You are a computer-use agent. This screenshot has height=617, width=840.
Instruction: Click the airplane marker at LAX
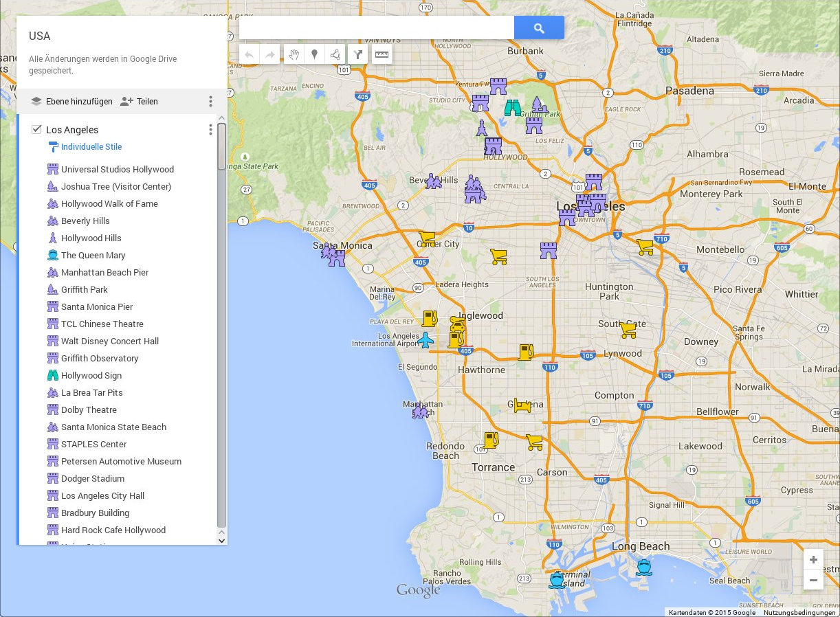coord(425,339)
